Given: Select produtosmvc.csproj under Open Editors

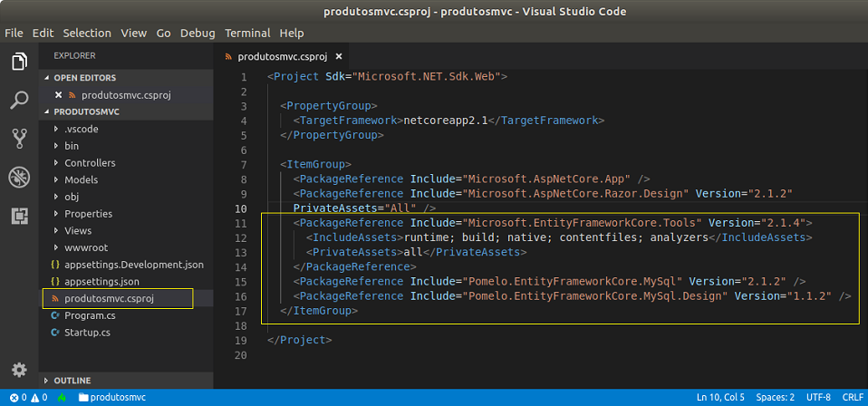Looking at the screenshot, I should (126, 95).
